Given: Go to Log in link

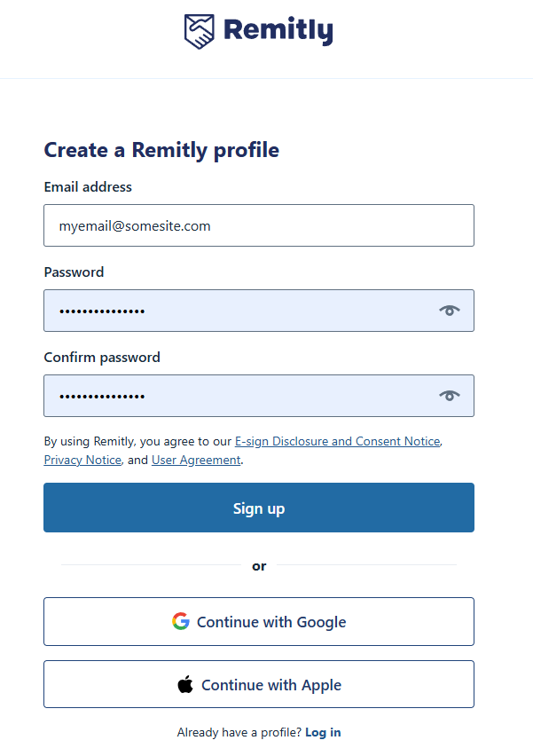Looking at the screenshot, I should click(x=323, y=732).
